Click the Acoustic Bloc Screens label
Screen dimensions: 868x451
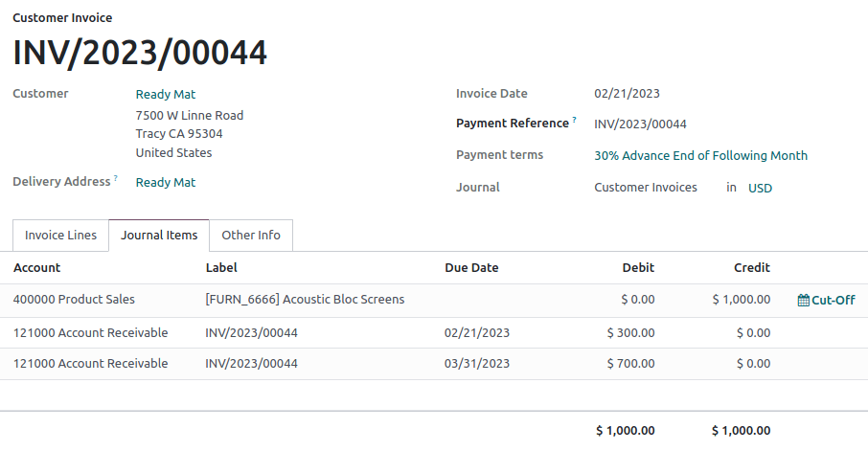pyautogui.click(x=305, y=300)
